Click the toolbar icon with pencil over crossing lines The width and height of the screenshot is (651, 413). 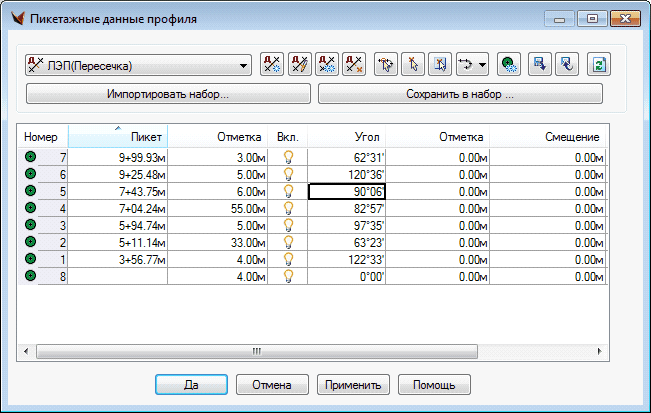click(299, 65)
